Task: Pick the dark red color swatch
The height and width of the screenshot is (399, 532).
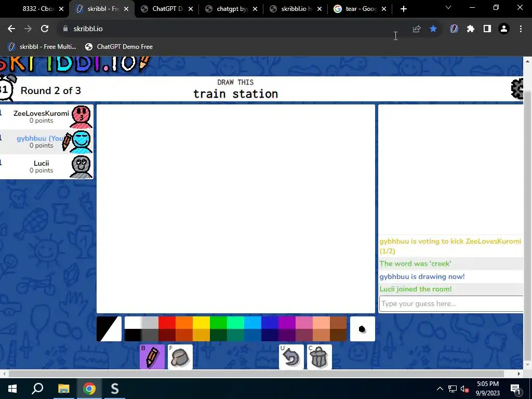Action: (x=167, y=335)
